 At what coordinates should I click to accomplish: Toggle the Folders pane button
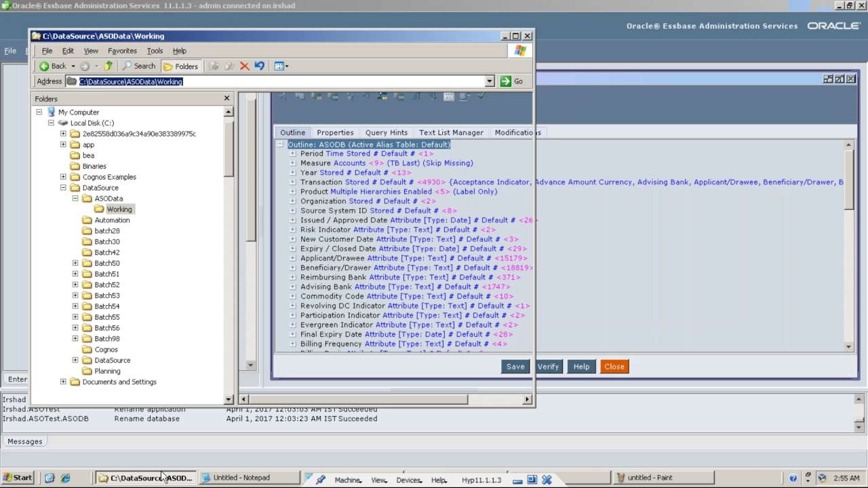[x=180, y=66]
